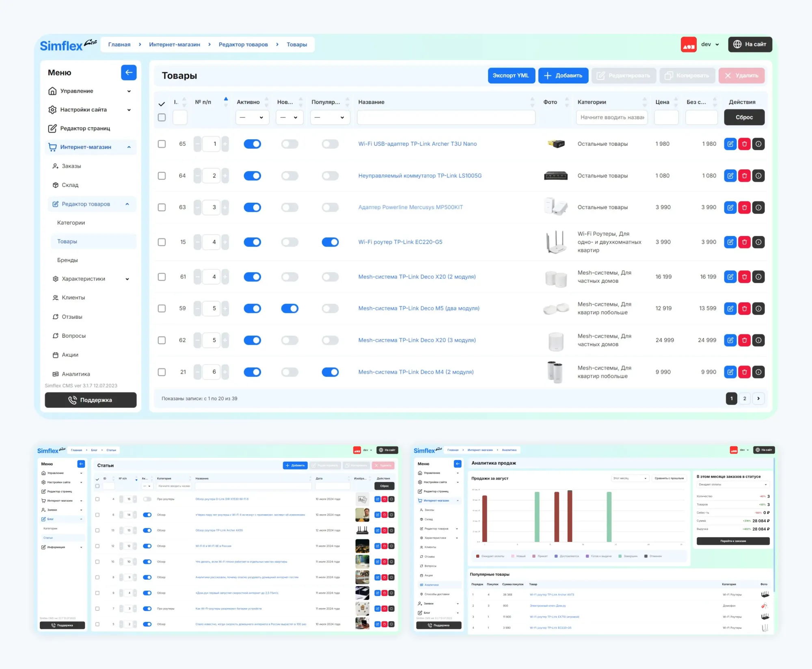The width and height of the screenshot is (812, 669).
Task: Select Категории in the sidebar menu
Action: [71, 223]
